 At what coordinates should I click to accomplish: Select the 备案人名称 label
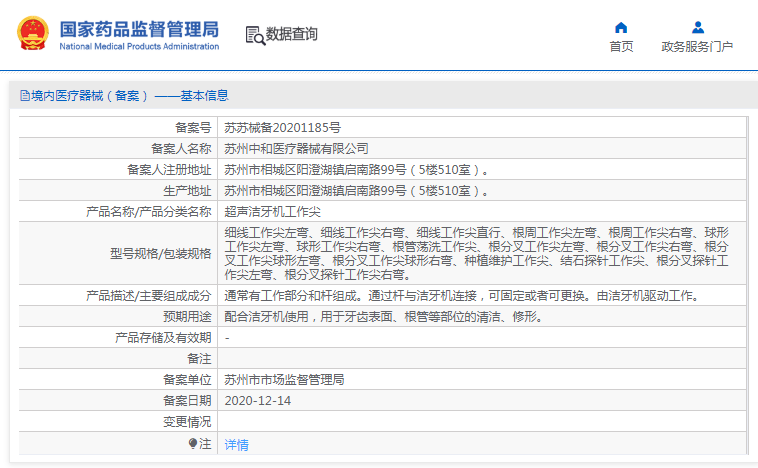(181, 148)
